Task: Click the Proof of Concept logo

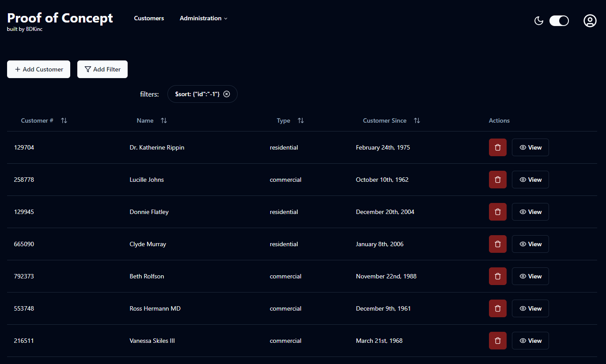Action: pyautogui.click(x=60, y=18)
